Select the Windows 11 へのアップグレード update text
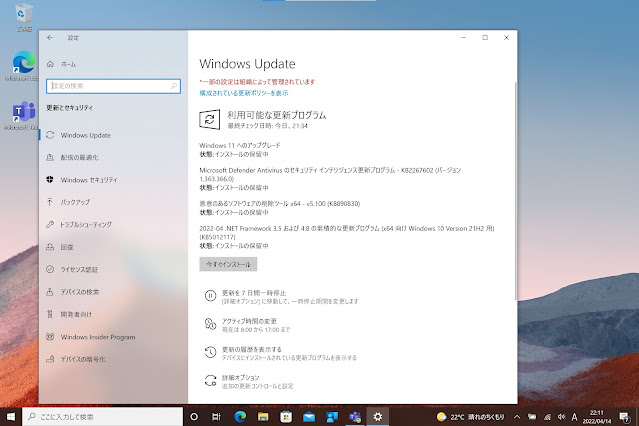 (x=240, y=145)
